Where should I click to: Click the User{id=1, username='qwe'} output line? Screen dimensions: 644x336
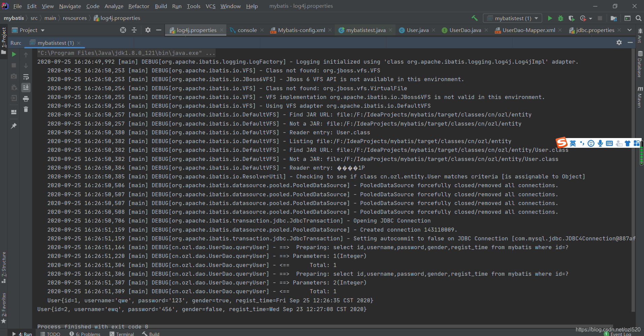(210, 300)
